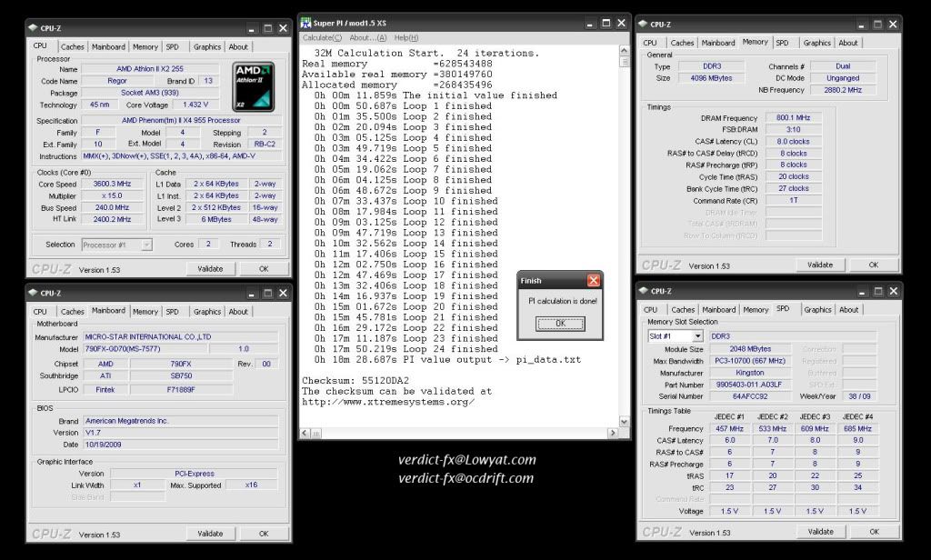Open the Processor #1 selection dropdown

pyautogui.click(x=116, y=245)
